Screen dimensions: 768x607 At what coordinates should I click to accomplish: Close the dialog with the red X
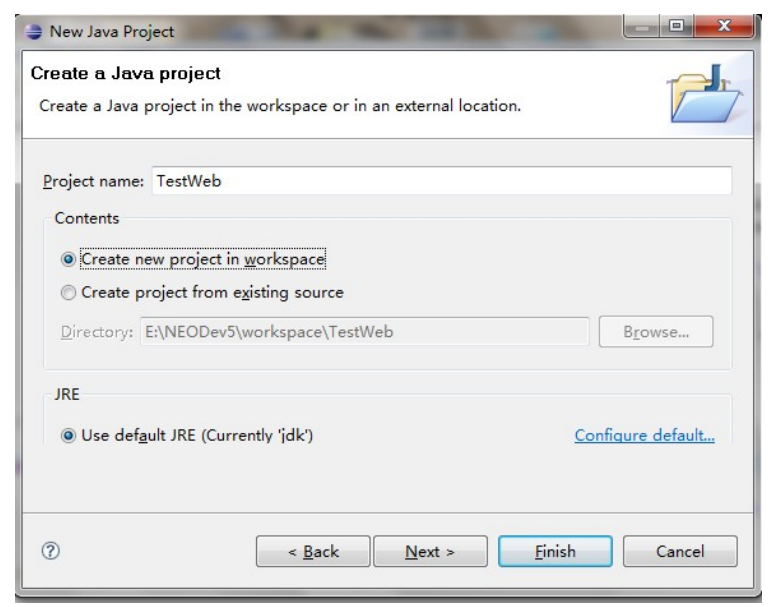pos(723,26)
